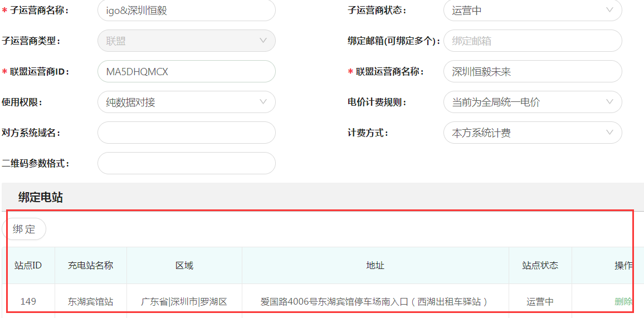Focus the 联盟运营商ID field containing MA5DHQMCX

click(186, 71)
